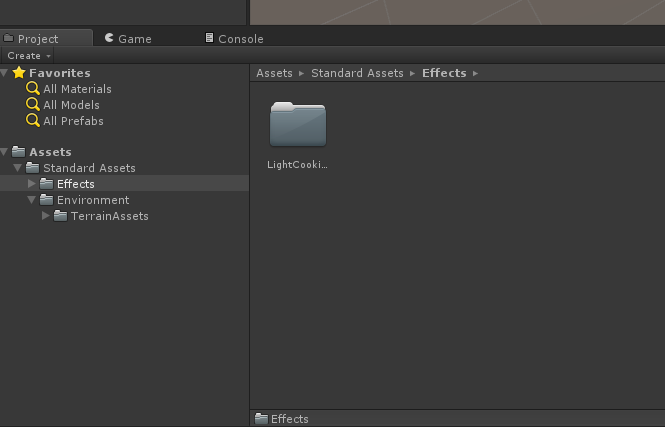Click the LightCooki… folder name

point(297,165)
